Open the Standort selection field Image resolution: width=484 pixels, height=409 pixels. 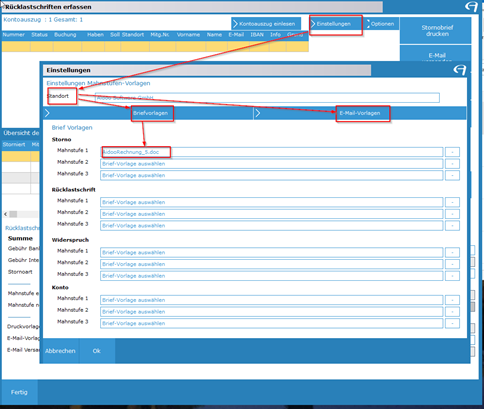pyautogui.click(x=267, y=98)
